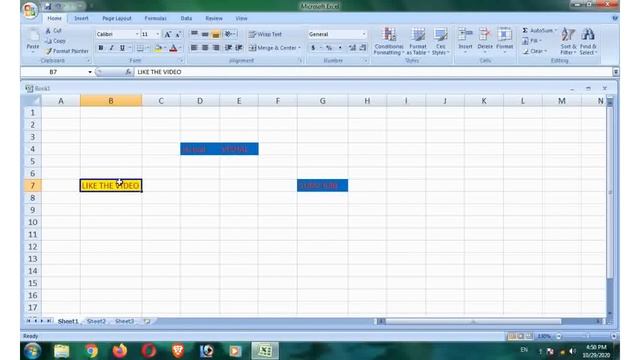
Task: Open the Sheet2 worksheet tab
Action: 96,322
